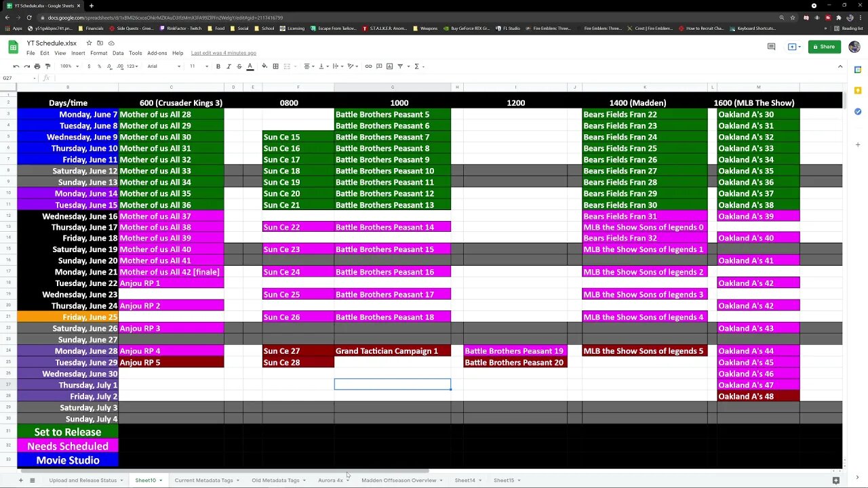Open the Google account avatar
Image resolution: width=868 pixels, height=488 pixels.
pyautogui.click(x=854, y=47)
